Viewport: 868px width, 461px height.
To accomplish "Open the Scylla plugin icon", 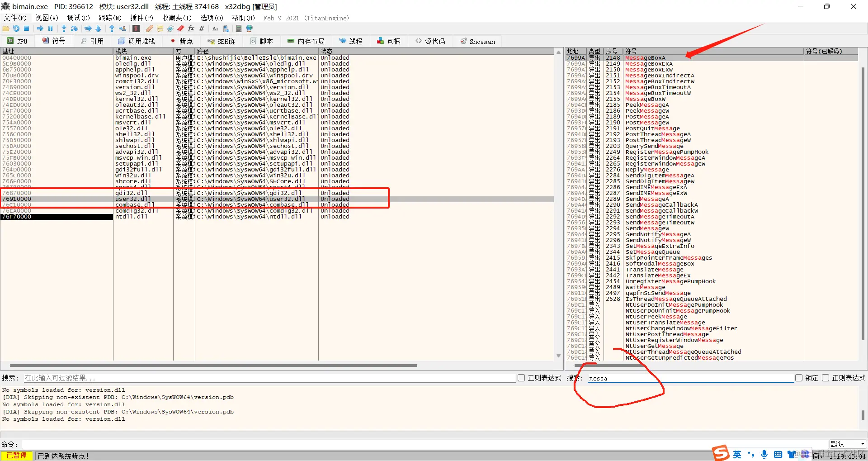I will (x=136, y=29).
